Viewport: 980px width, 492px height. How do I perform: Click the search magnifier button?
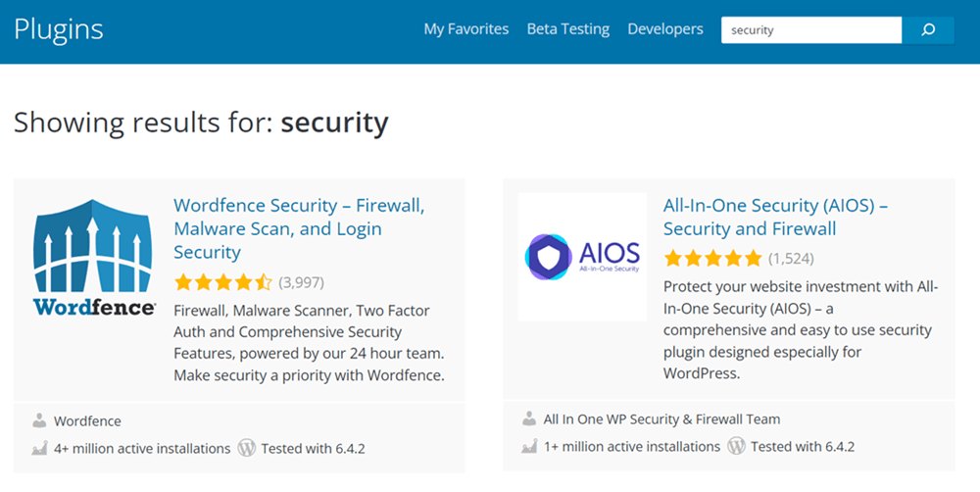tap(928, 29)
